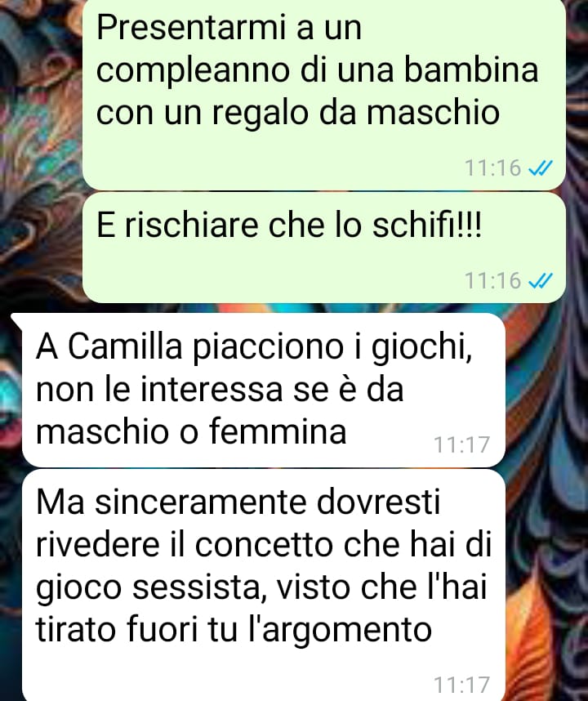588x701 pixels.
Task: Tap the line 'non le interessa se è da'
Action: click(x=220, y=389)
